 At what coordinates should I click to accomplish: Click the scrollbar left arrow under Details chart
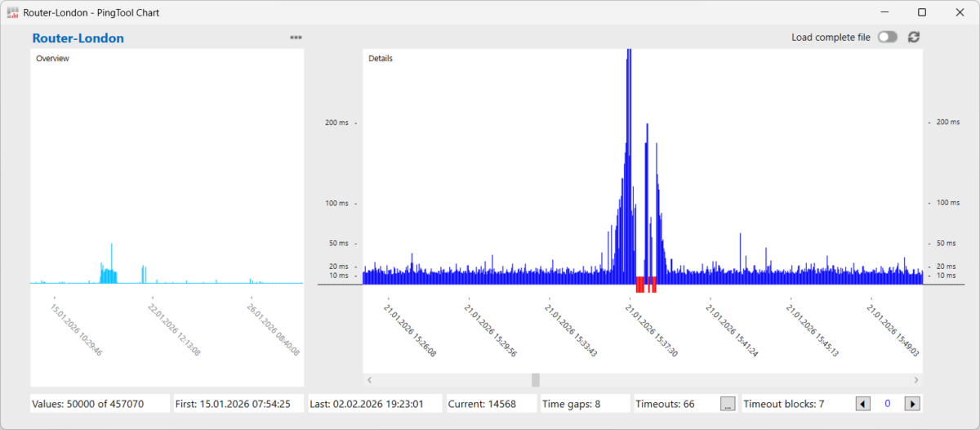[370, 380]
